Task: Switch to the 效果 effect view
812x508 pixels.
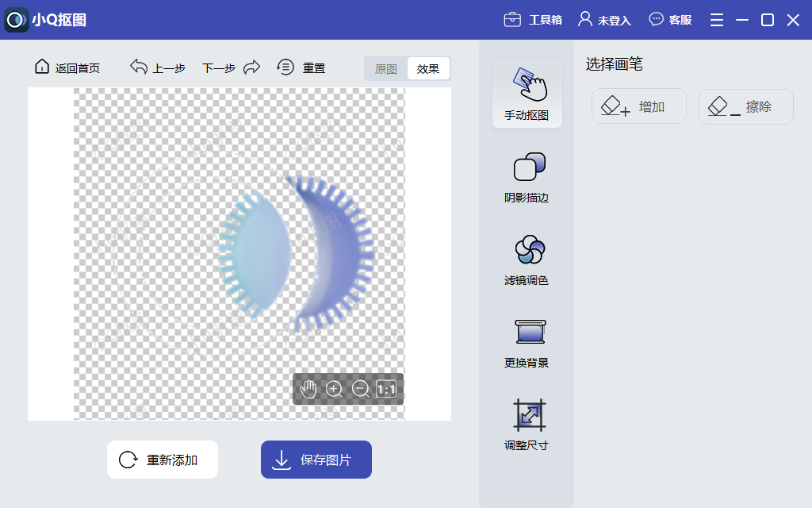Action: tap(428, 68)
